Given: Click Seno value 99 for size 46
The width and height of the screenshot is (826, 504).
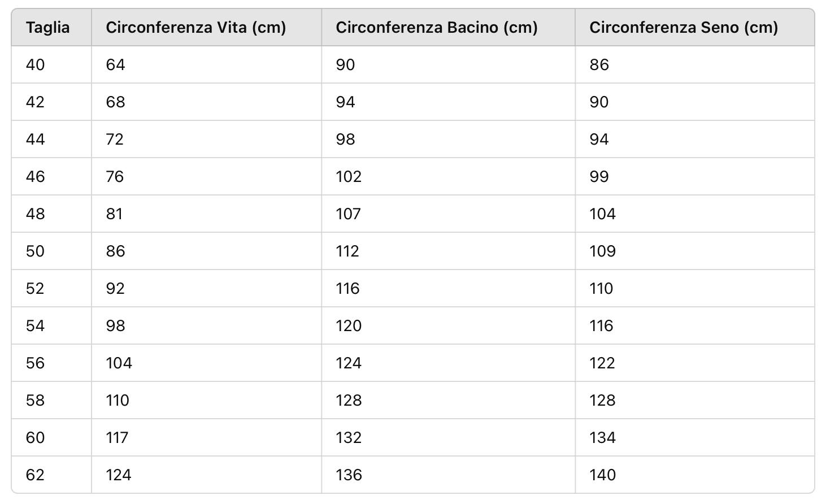Looking at the screenshot, I should click(x=599, y=176).
